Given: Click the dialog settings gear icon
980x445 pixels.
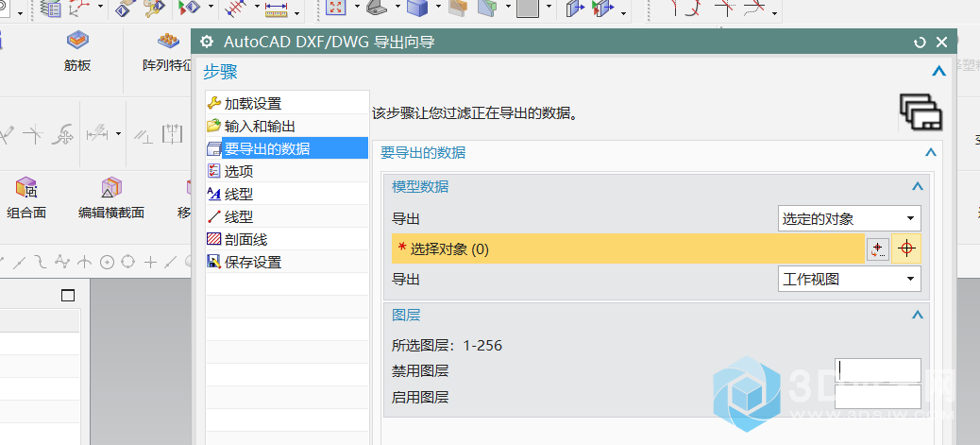Looking at the screenshot, I should (x=206, y=42).
